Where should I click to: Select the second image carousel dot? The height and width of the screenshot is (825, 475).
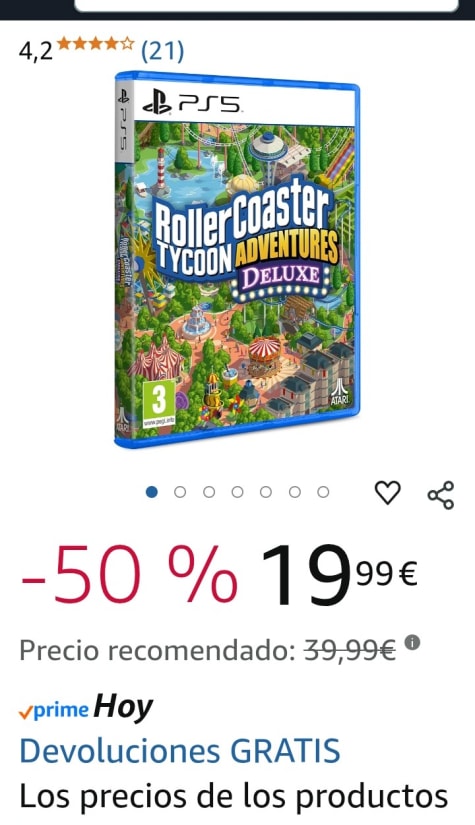pyautogui.click(x=180, y=492)
